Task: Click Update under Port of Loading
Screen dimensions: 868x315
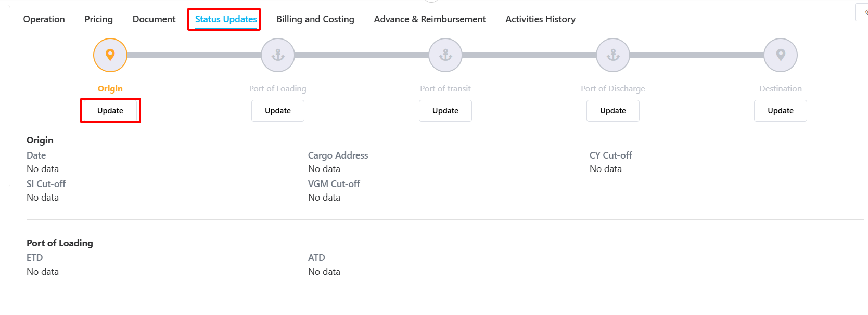Action: [x=278, y=111]
